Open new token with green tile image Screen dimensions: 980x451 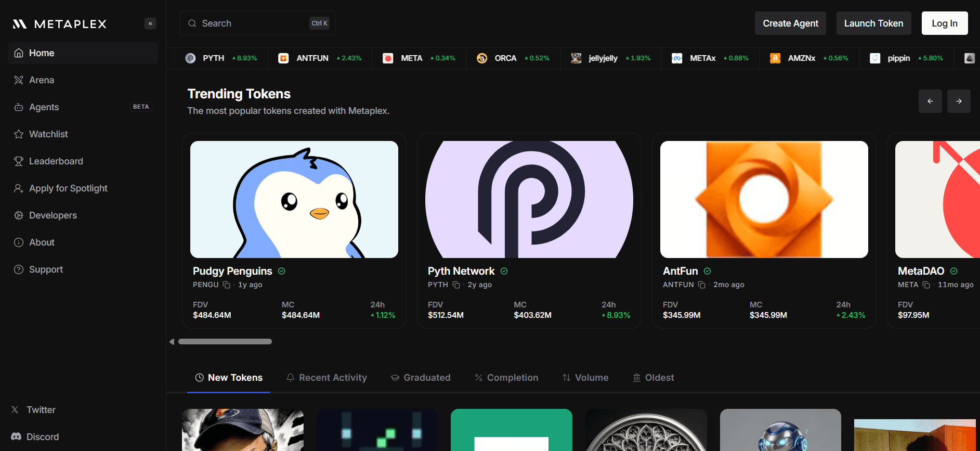pyautogui.click(x=512, y=430)
